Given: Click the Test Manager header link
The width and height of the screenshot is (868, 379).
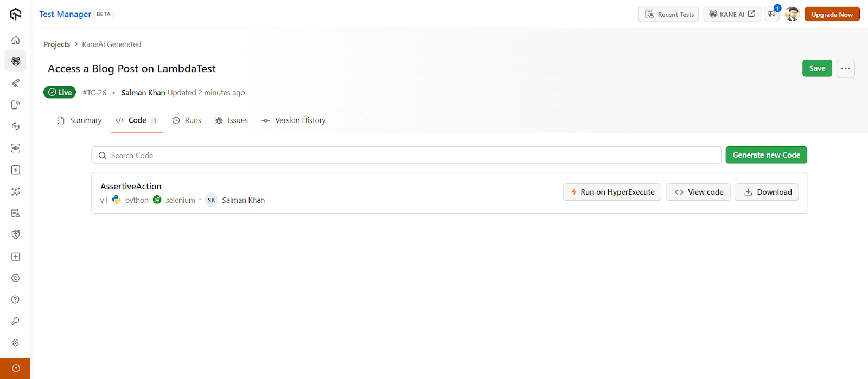Looking at the screenshot, I should pyautogui.click(x=65, y=14).
